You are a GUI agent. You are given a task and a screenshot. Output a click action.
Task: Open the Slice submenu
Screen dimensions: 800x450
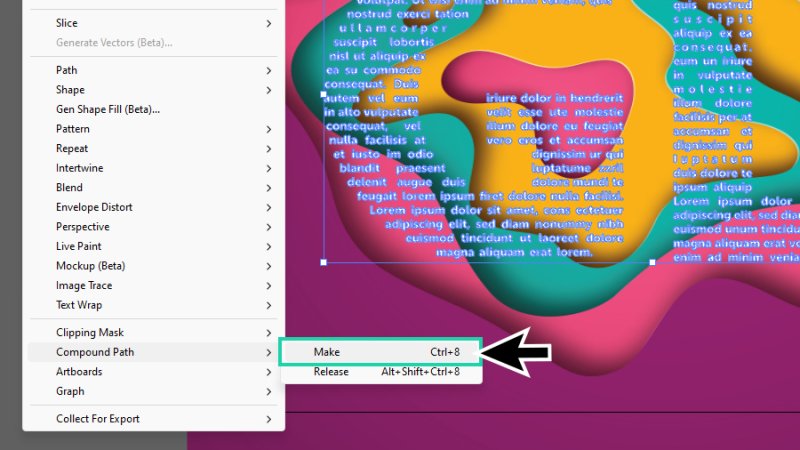[x=154, y=23]
